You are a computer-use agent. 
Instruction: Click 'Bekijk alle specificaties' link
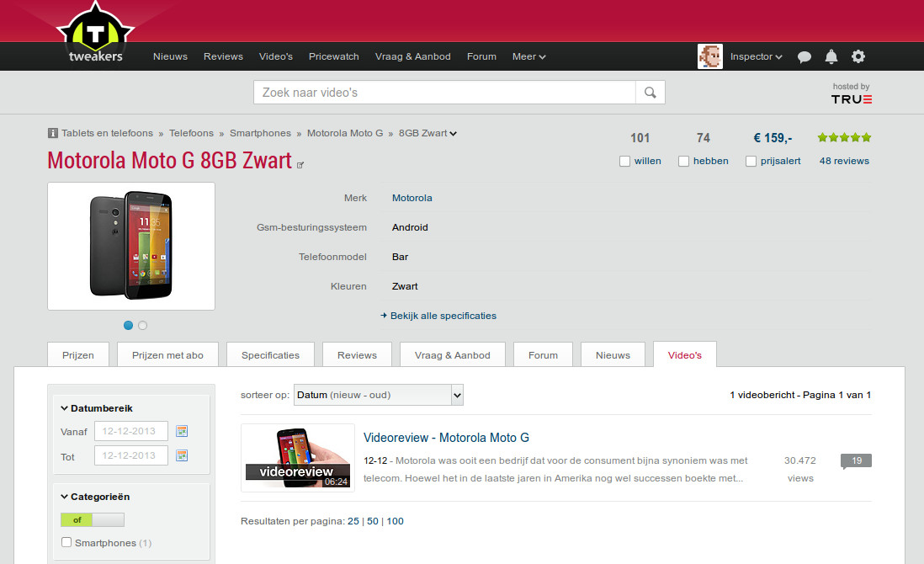click(x=443, y=316)
